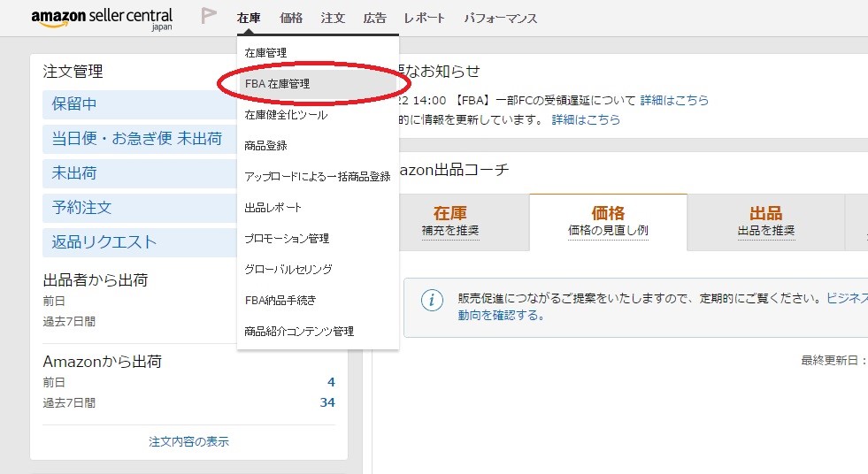
Task: Click the 出品者から出荷 heading
Action: (96, 279)
